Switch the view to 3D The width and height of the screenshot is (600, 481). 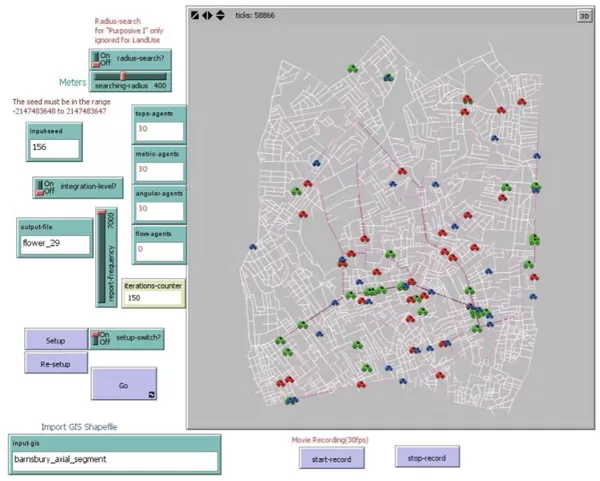click(x=584, y=16)
